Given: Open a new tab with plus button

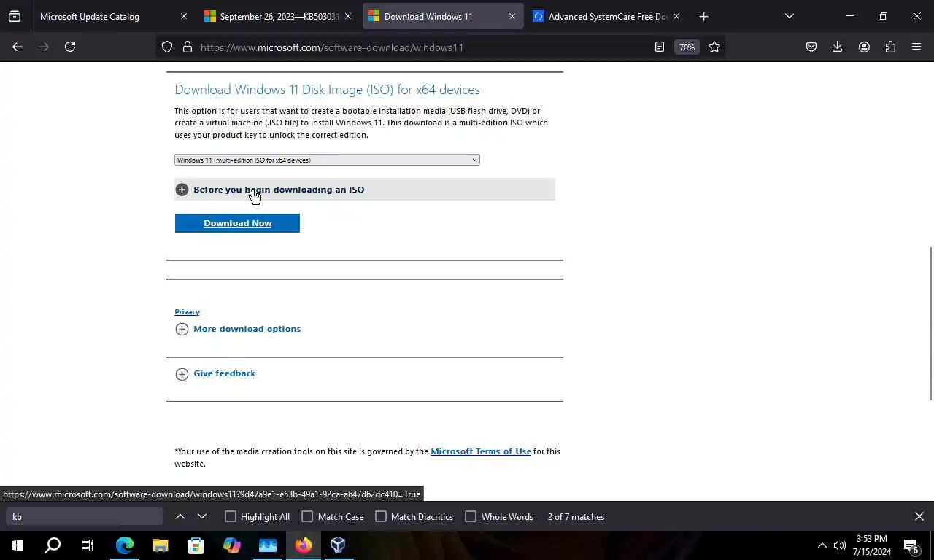Looking at the screenshot, I should tap(703, 16).
